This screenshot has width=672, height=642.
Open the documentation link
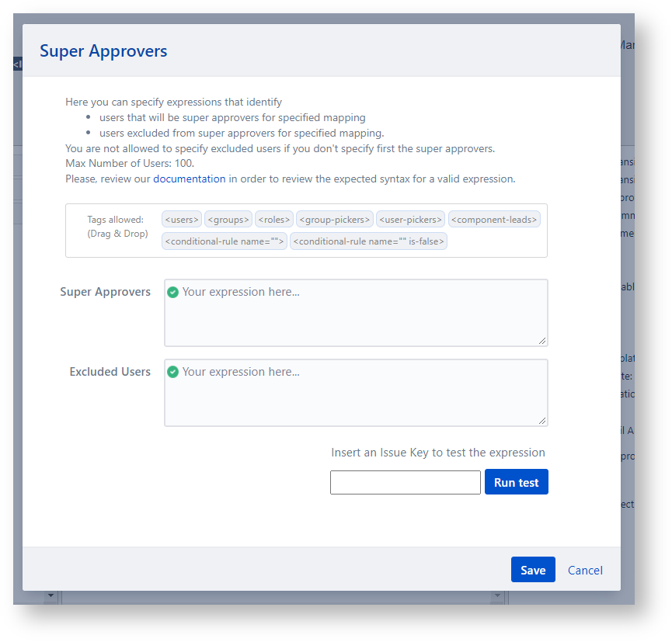click(x=190, y=179)
